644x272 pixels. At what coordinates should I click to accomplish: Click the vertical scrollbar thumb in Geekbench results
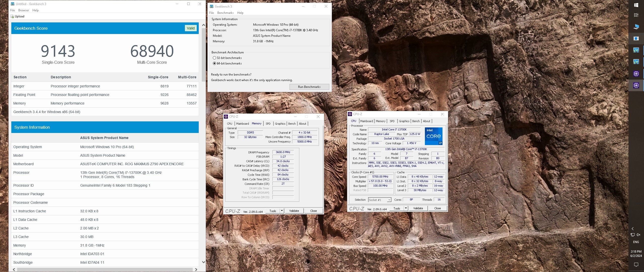tap(204, 54)
